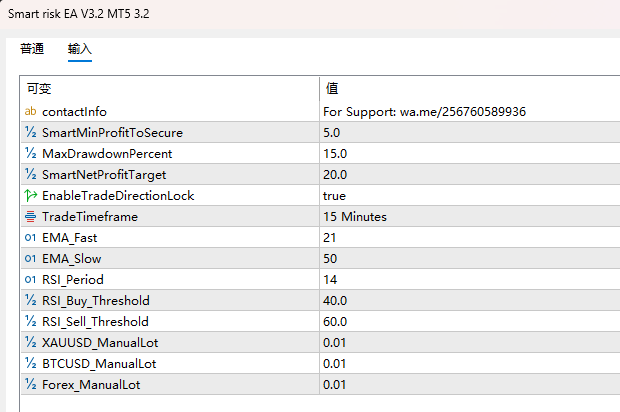
Task: Click the string icon beside contactInfo
Action: pyautogui.click(x=30, y=112)
